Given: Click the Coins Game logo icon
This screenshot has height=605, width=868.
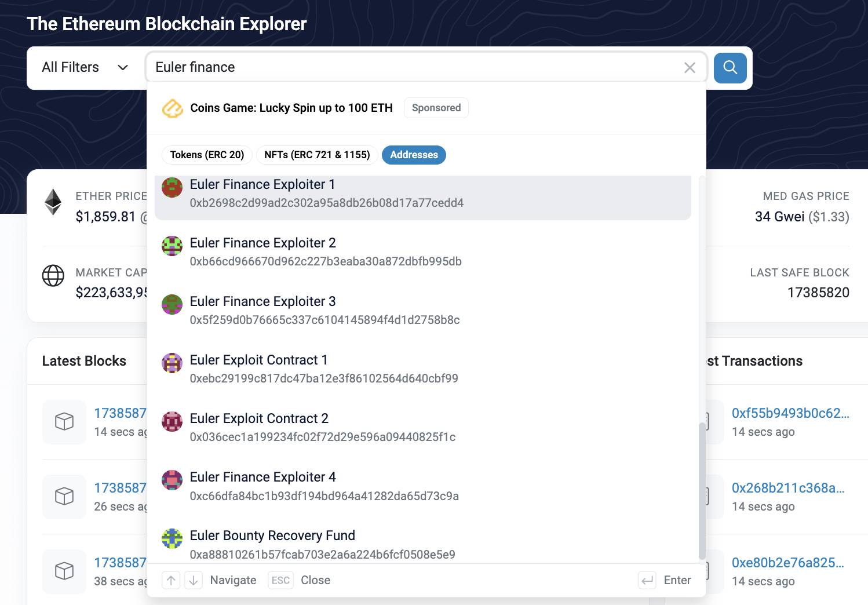Looking at the screenshot, I should click(172, 108).
